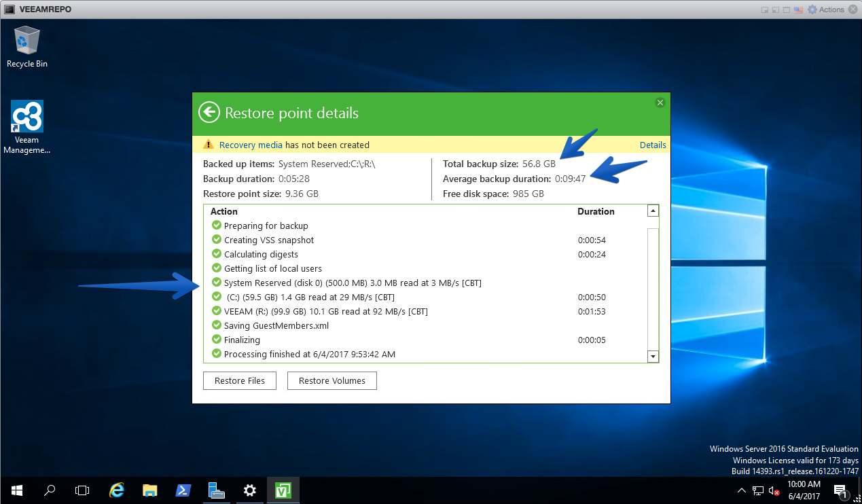Open the taskbar clock showing 10:00 AM
The width and height of the screenshot is (862, 504).
tap(804, 490)
